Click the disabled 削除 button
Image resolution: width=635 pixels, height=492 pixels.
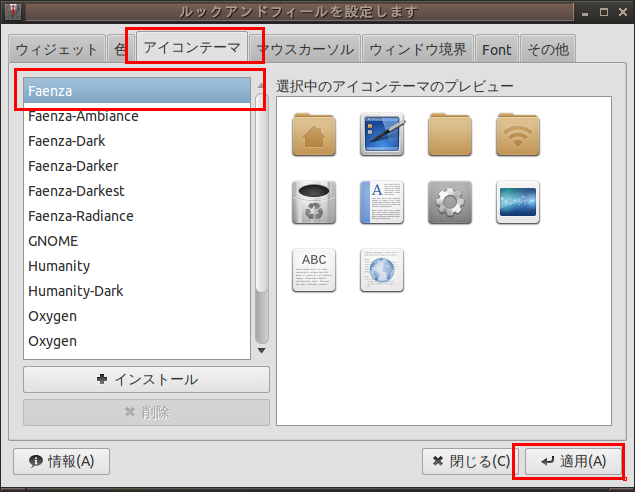pyautogui.click(x=146, y=412)
